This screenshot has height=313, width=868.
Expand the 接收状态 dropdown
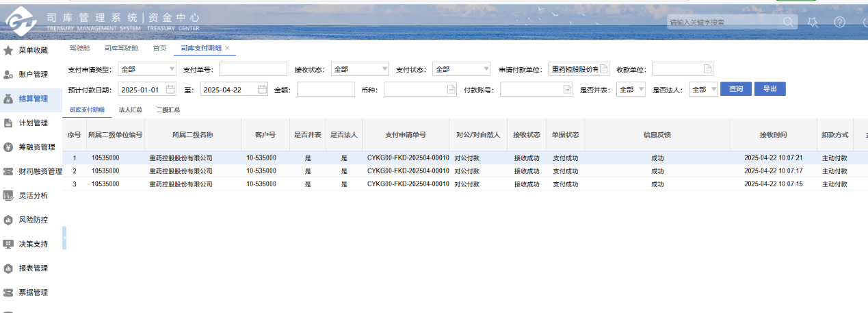[x=384, y=69]
